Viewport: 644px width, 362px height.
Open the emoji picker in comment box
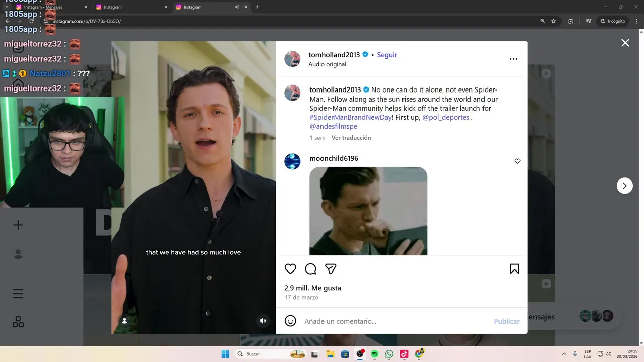(x=290, y=321)
